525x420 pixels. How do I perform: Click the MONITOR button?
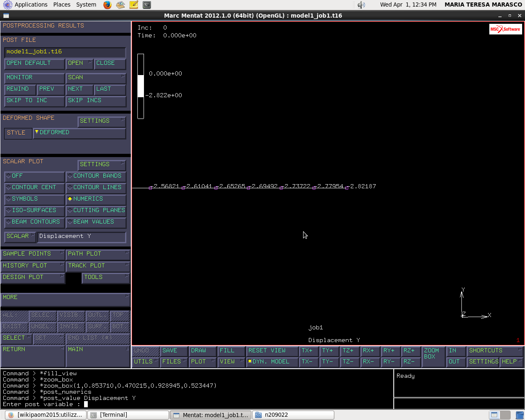tap(34, 78)
